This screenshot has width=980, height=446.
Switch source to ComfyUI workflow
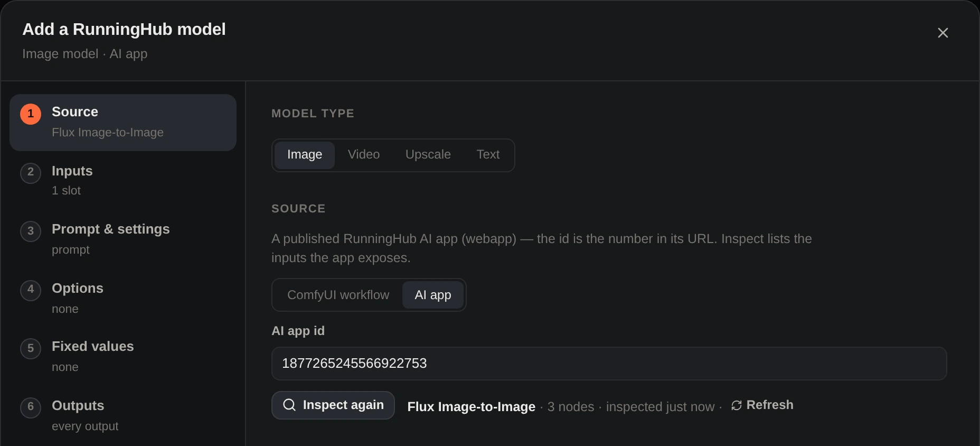click(338, 295)
